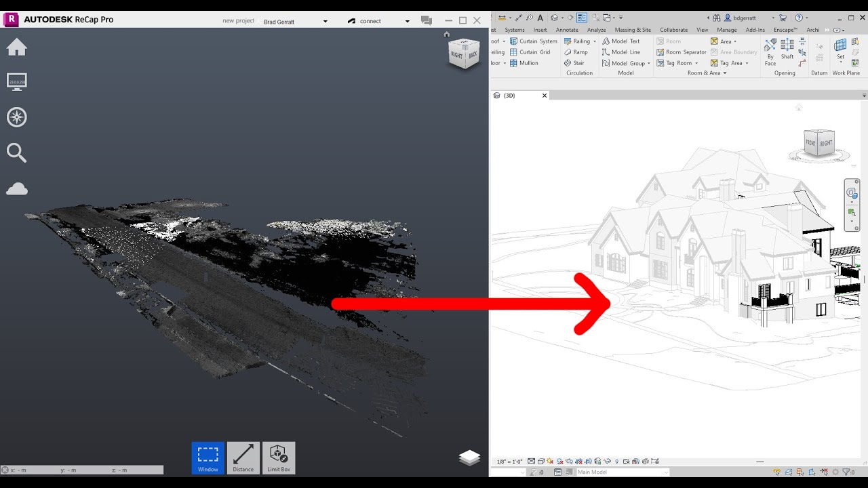Screen dimensions: 868x488
Task: Click the By Face opening tool
Action: point(770,52)
